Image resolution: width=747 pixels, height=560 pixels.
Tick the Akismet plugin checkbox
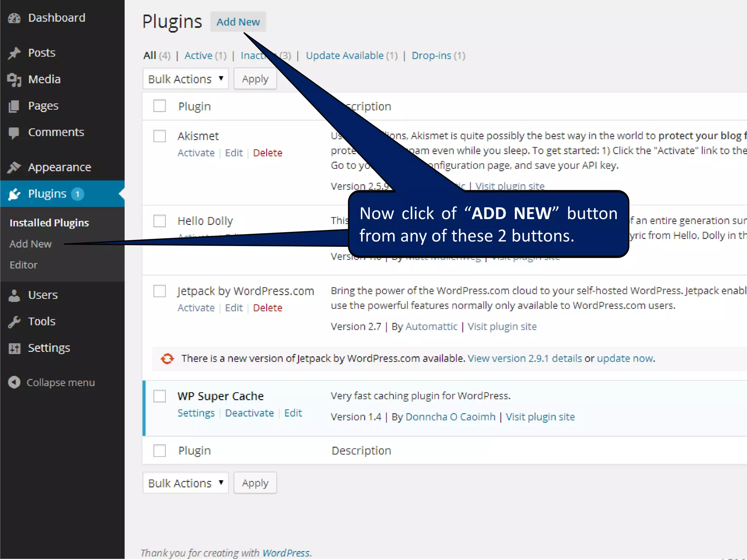pos(159,136)
